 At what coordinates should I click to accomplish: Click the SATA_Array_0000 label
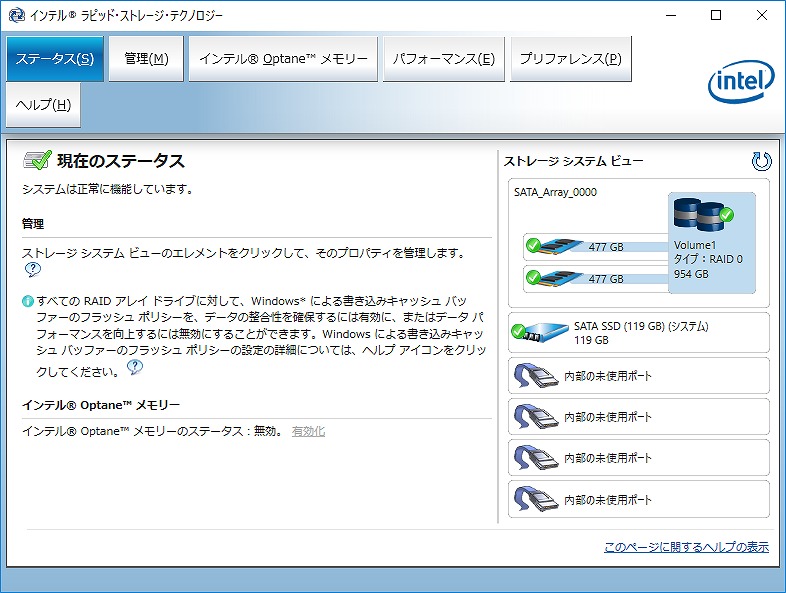click(555, 192)
